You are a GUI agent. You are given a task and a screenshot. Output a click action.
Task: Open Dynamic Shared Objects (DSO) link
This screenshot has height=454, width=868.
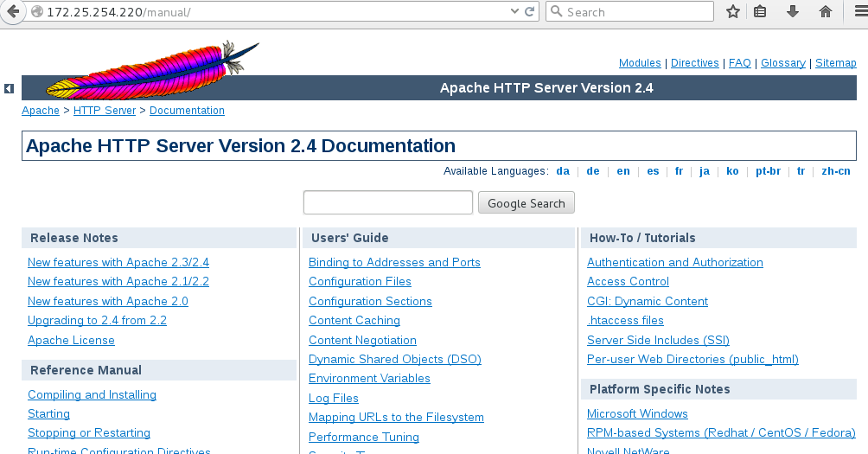(x=395, y=360)
